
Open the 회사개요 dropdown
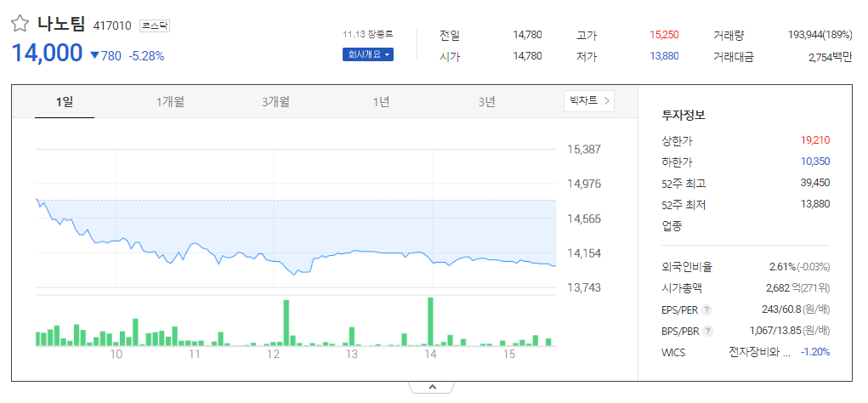tap(368, 55)
